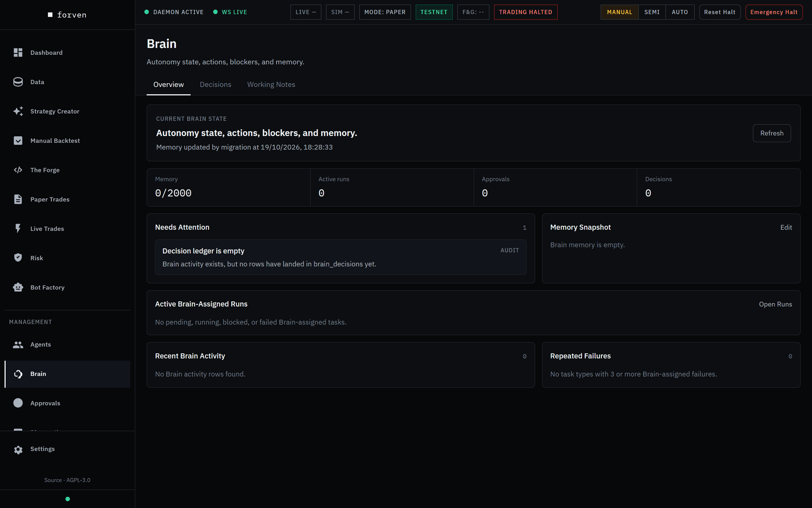The width and height of the screenshot is (812, 508).
Task: Click The Forge code brackets icon
Action: pos(18,170)
